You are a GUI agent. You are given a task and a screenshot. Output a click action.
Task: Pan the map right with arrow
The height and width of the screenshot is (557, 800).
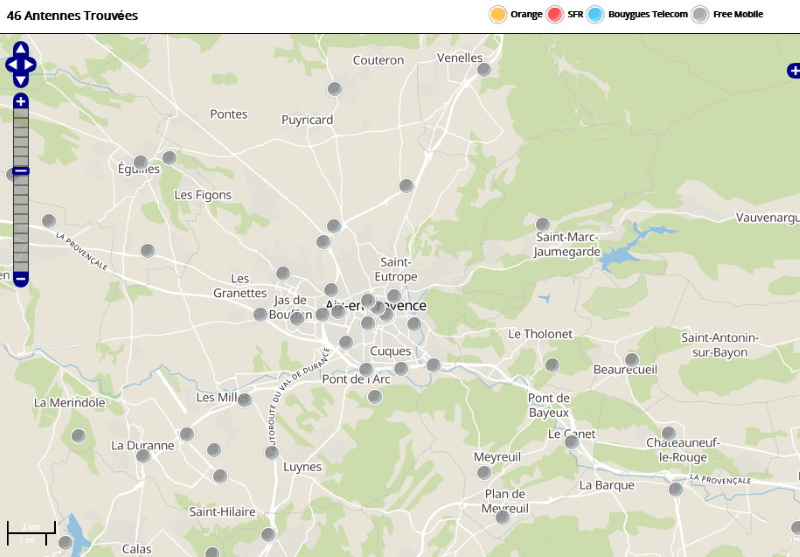point(31,65)
